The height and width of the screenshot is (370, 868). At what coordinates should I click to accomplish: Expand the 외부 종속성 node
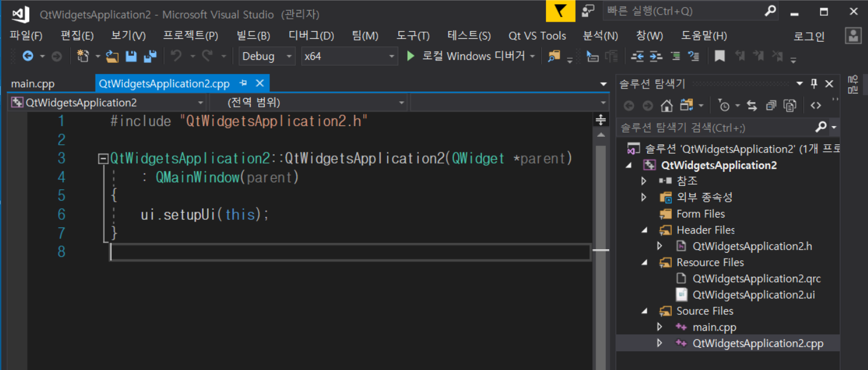click(x=644, y=198)
